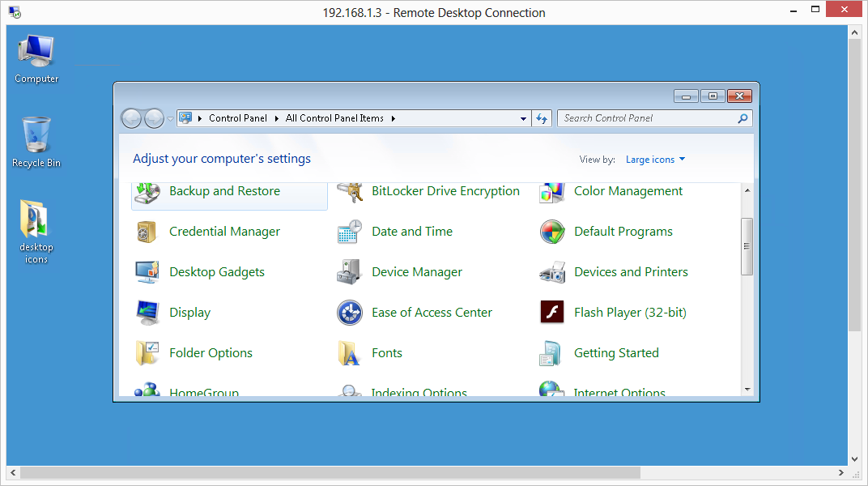Open Flash Player (32-bit) link

630,312
